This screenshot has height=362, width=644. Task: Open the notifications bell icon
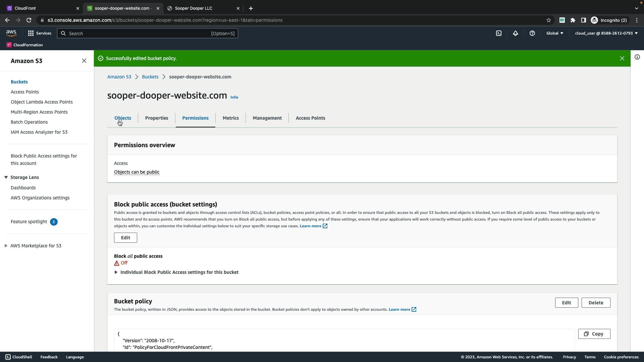point(516,33)
